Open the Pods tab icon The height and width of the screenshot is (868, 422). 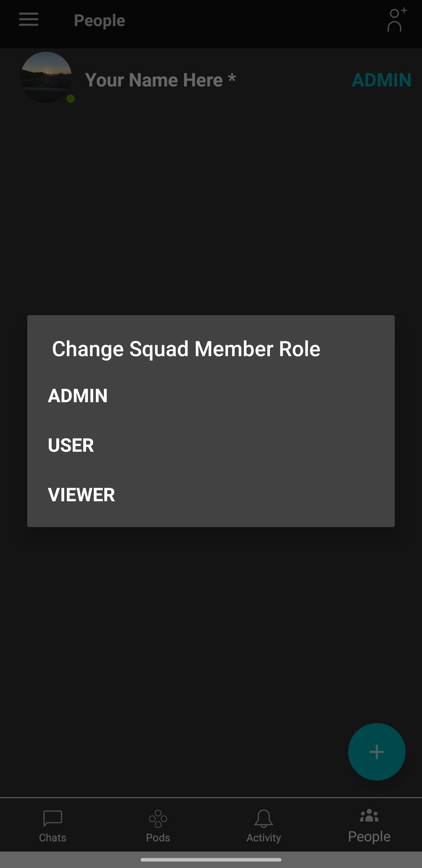[158, 818]
